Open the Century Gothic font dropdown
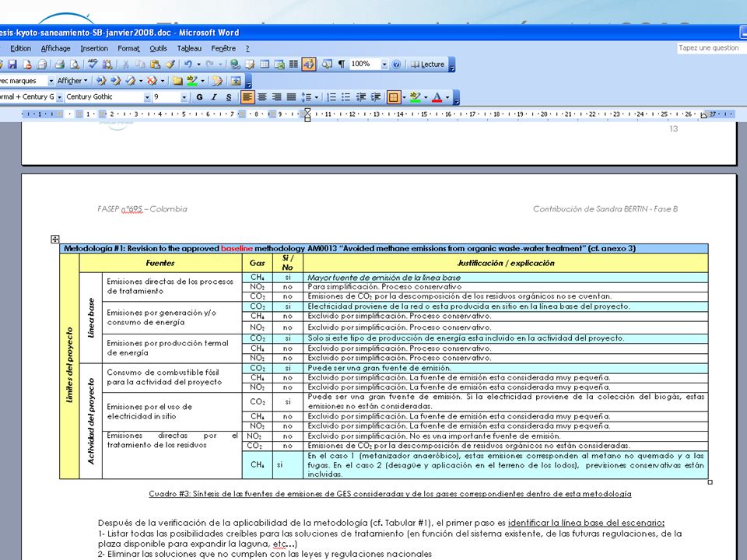The width and height of the screenshot is (747, 560). [147, 97]
